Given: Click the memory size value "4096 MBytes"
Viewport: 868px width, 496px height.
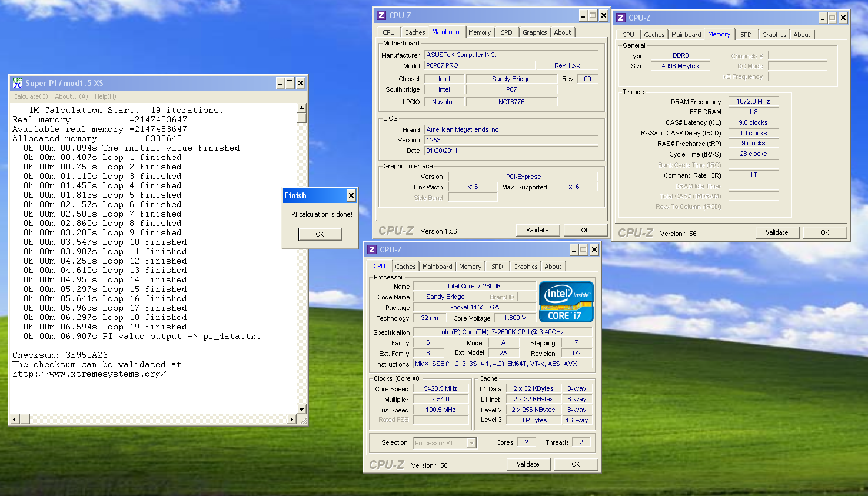Looking at the screenshot, I should 680,66.
